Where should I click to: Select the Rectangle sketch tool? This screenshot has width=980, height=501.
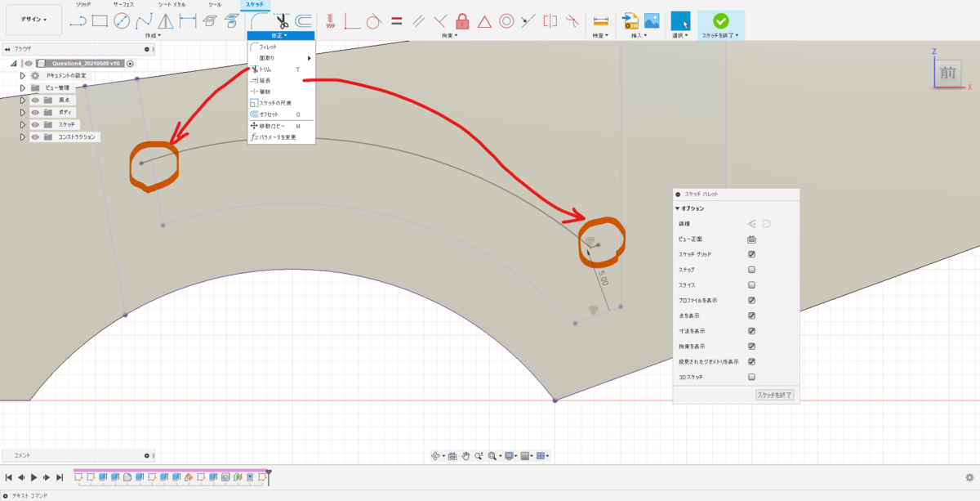coord(100,21)
